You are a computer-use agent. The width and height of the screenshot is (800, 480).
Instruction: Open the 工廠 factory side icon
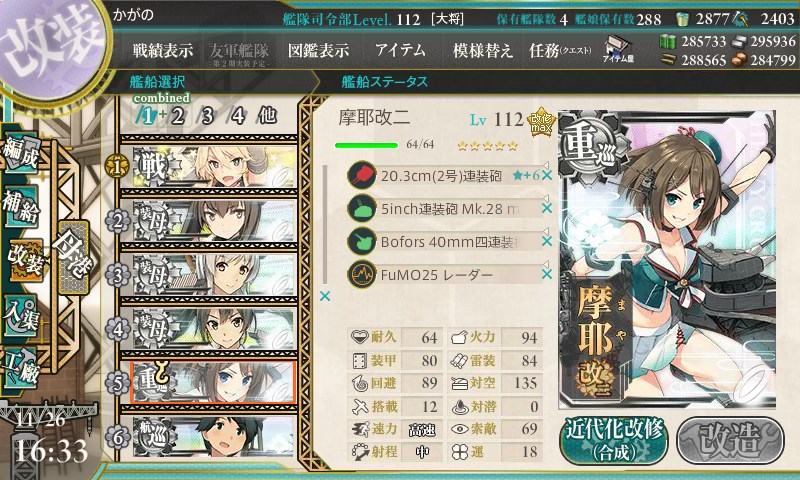pos(20,368)
